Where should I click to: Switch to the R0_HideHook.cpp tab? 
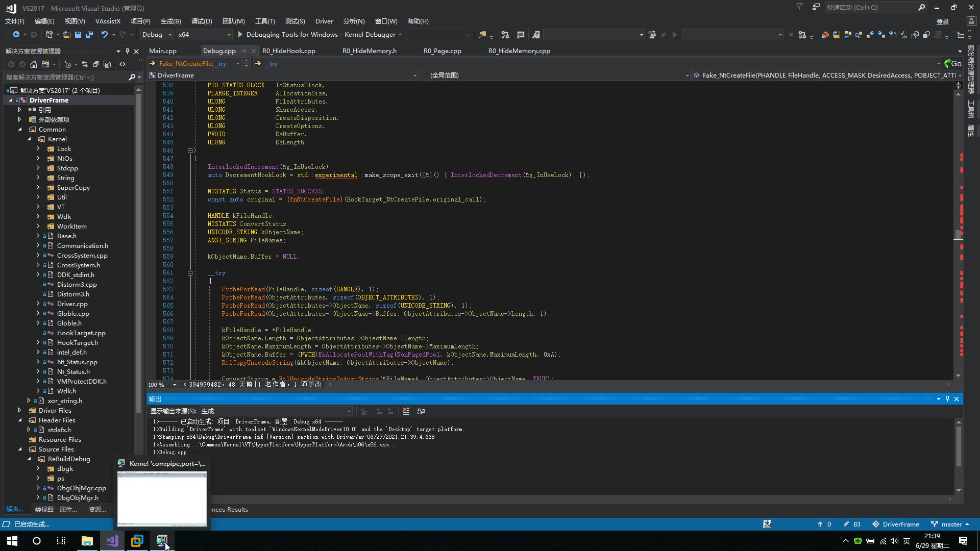coord(288,51)
